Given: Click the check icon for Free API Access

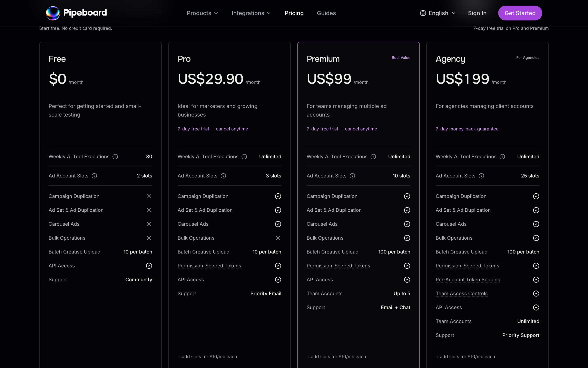Looking at the screenshot, I should (149, 266).
